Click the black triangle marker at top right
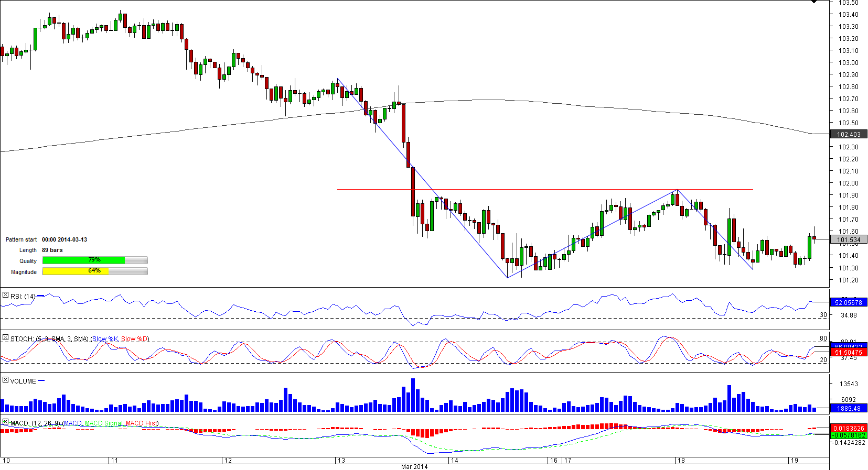This screenshot has height=470, width=868. click(x=813, y=2)
